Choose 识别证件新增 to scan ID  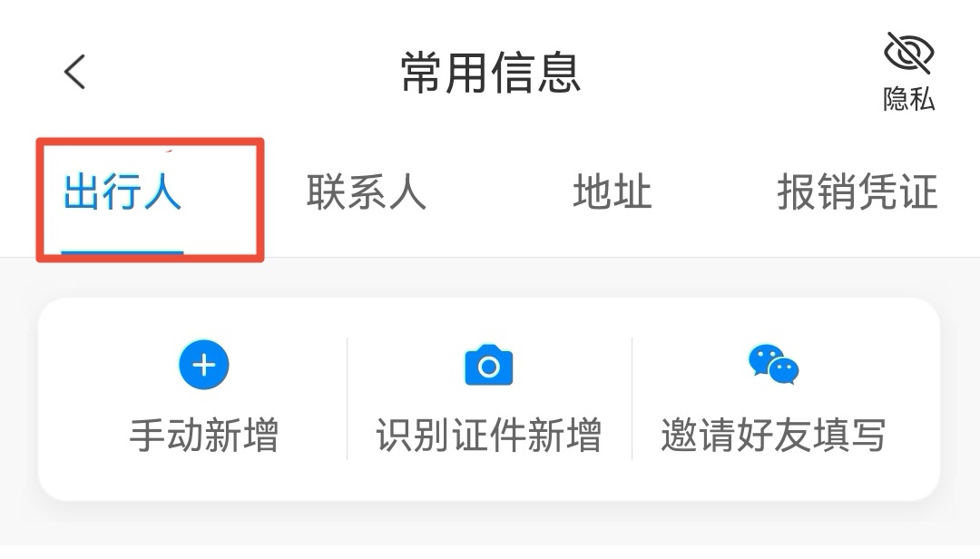(x=489, y=436)
